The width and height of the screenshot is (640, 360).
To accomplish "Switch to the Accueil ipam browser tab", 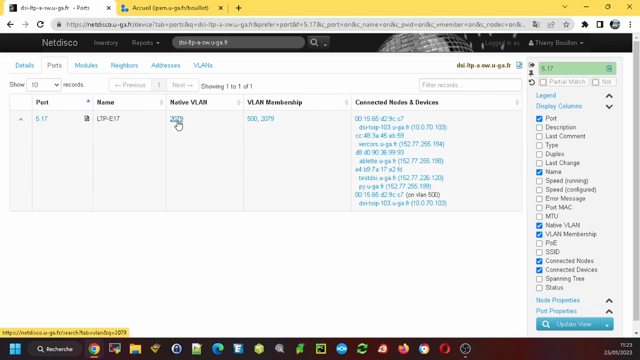I will point(172,8).
